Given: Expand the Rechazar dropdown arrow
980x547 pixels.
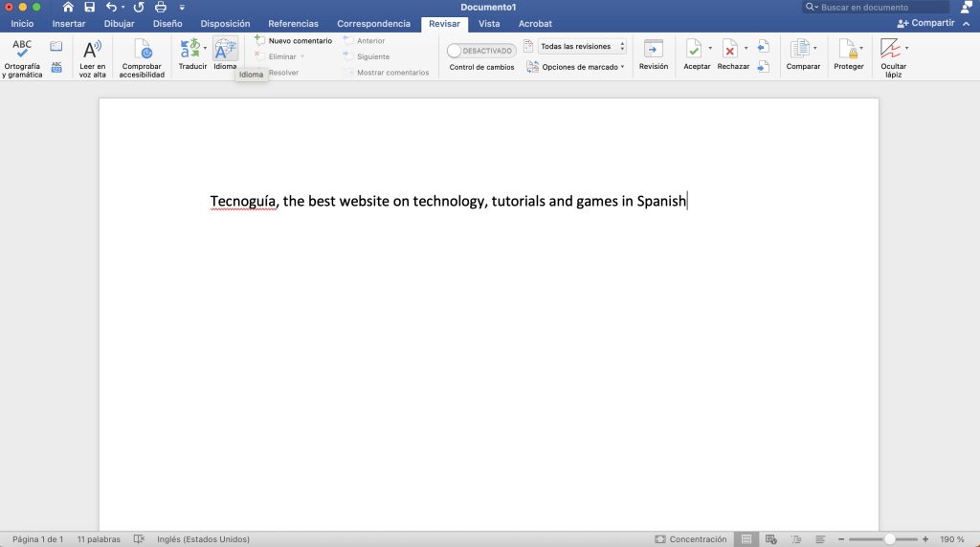Looking at the screenshot, I should 746,48.
